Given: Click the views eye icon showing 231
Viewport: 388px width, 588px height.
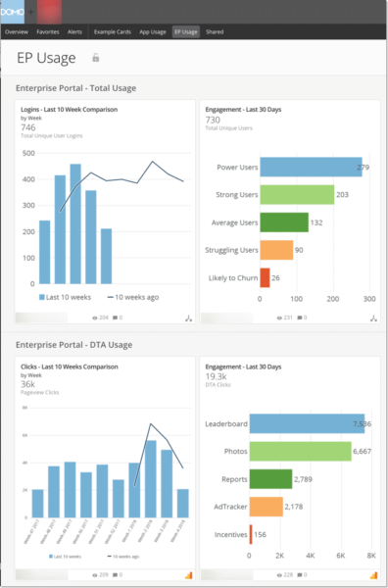Looking at the screenshot, I should point(279,318).
